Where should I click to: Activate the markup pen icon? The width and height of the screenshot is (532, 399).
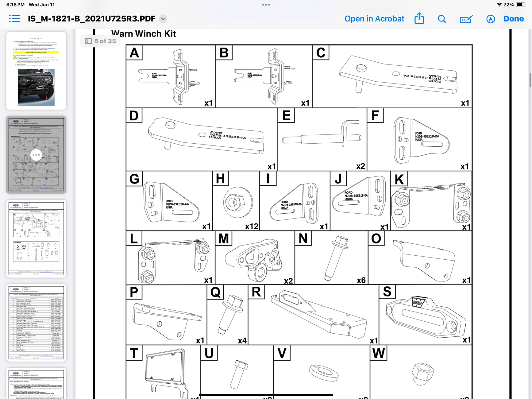tap(491, 19)
